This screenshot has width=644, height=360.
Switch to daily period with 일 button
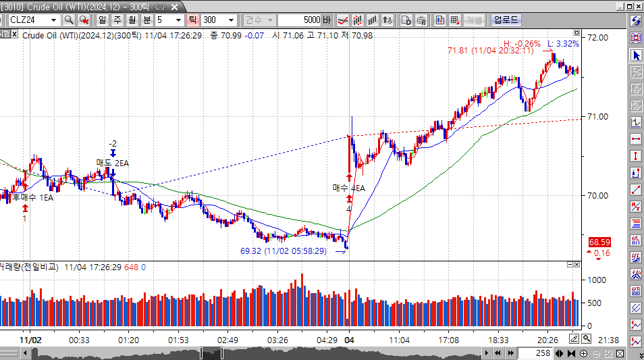101,20
